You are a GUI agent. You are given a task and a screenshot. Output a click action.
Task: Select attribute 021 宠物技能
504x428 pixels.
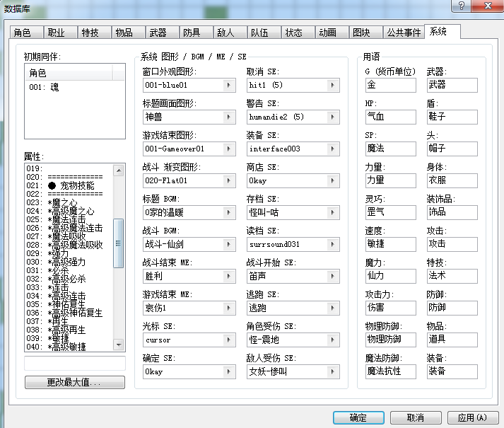[69, 185]
